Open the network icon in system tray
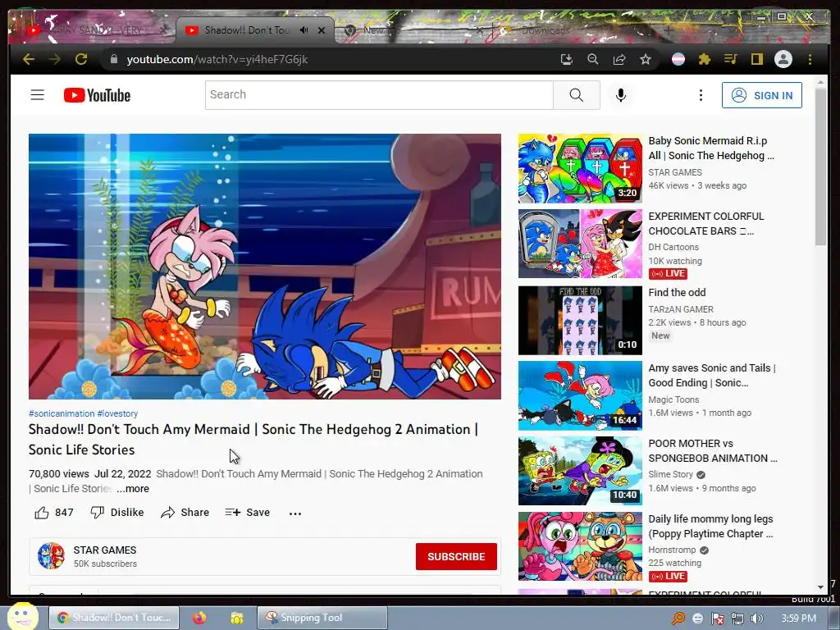Image resolution: width=840 pixels, height=630 pixels. pyautogui.click(x=737, y=619)
